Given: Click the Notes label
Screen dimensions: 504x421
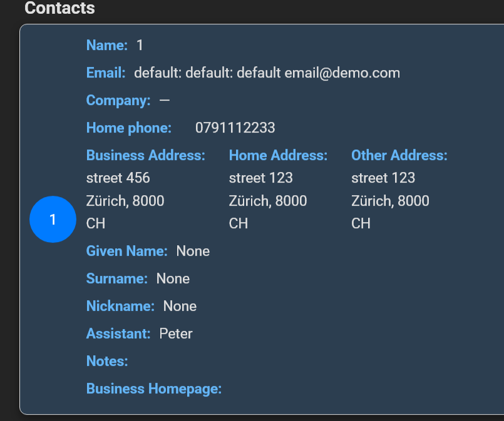Looking at the screenshot, I should pos(107,362).
